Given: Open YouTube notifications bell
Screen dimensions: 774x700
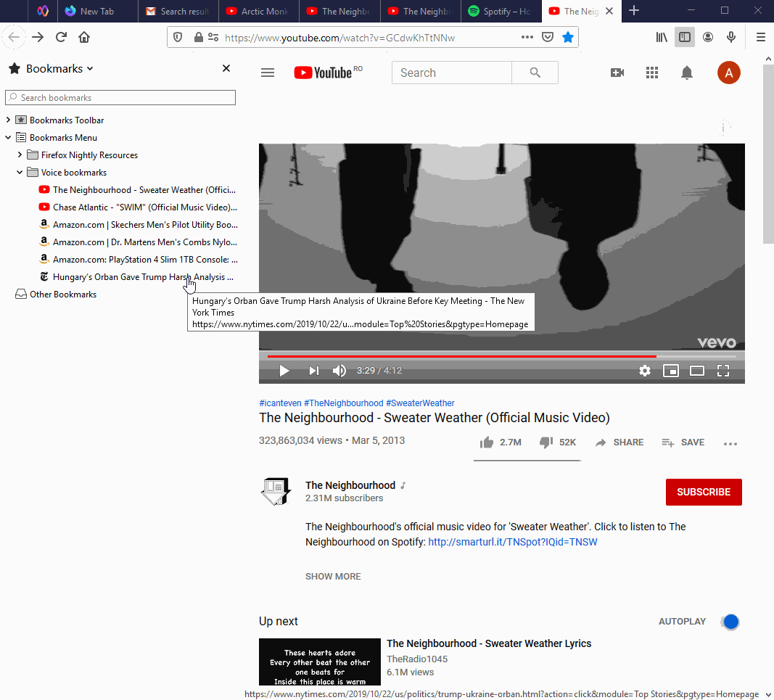Looking at the screenshot, I should click(x=687, y=73).
